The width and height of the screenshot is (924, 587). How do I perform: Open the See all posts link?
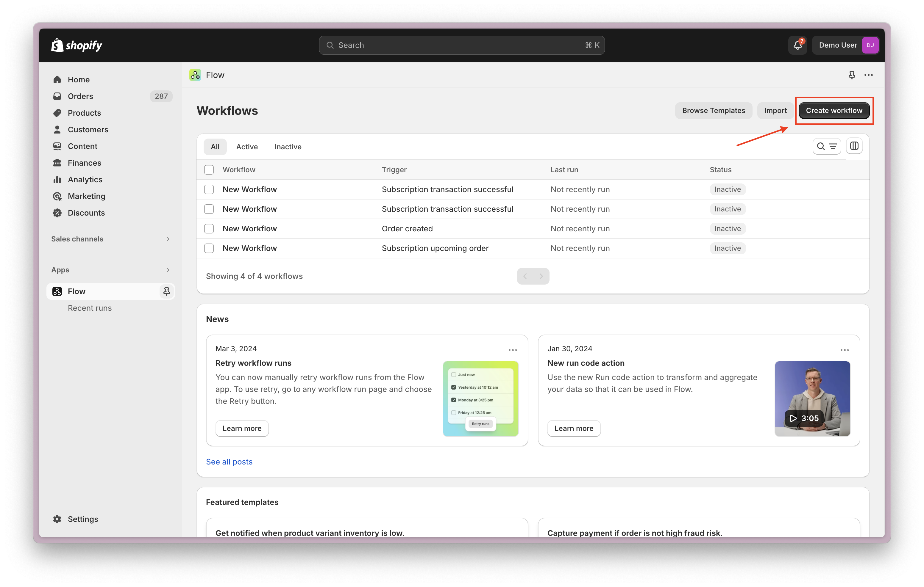229,462
